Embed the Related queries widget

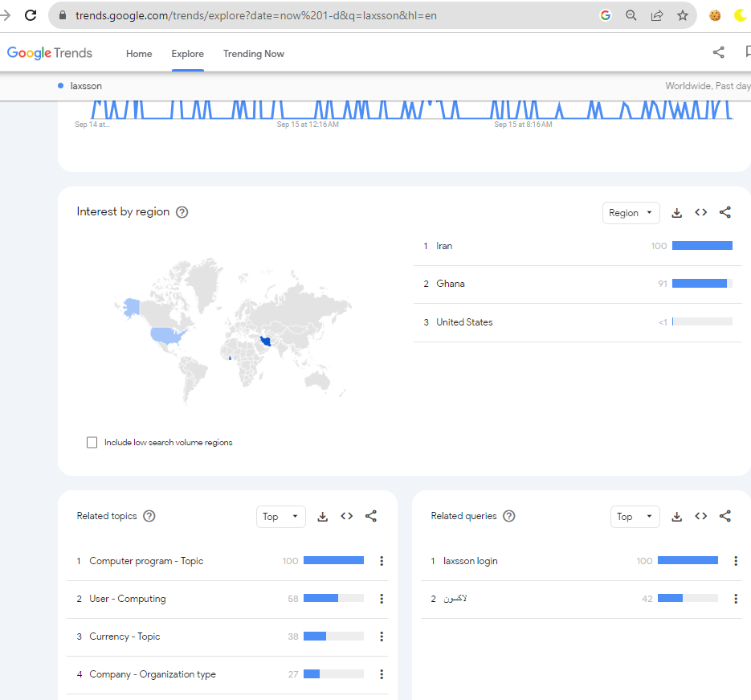[x=700, y=516]
